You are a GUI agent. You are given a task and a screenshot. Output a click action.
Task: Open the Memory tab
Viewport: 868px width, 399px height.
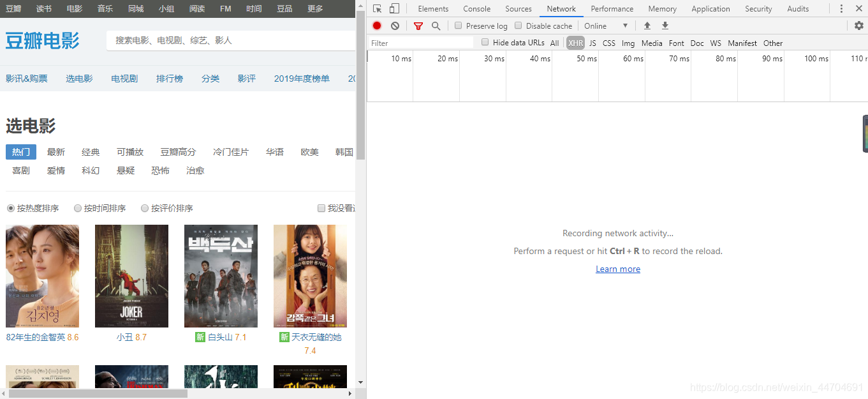tap(663, 8)
